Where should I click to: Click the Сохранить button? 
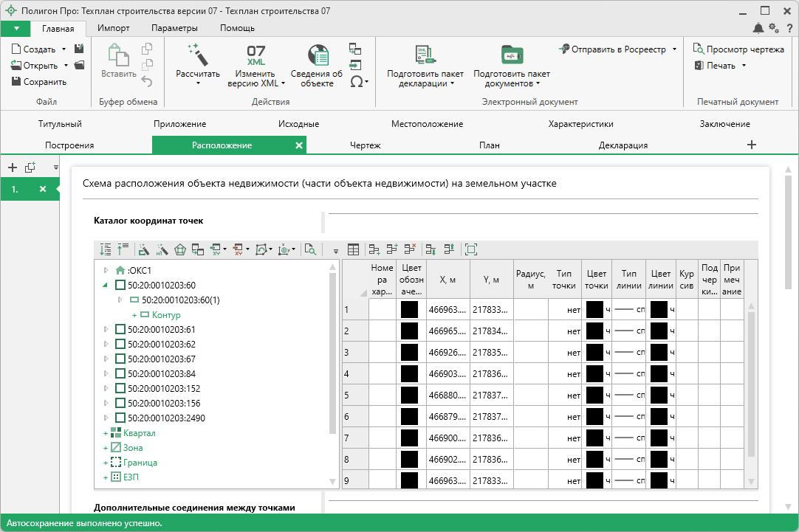(39, 82)
